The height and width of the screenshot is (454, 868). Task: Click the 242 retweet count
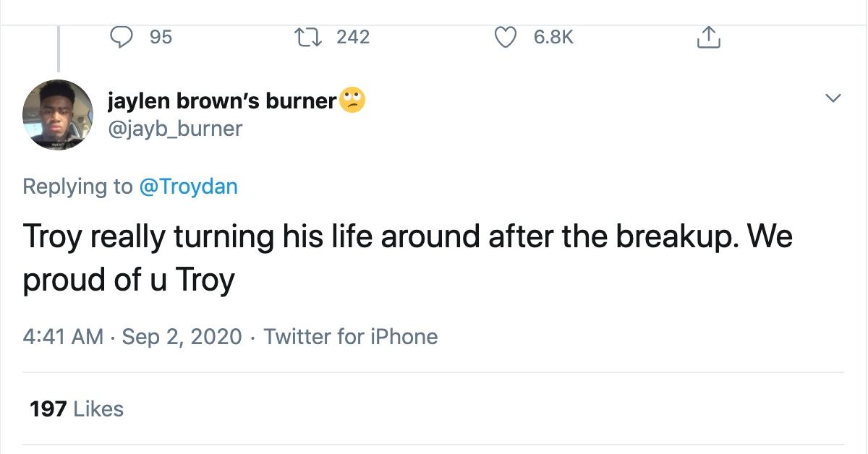(352, 37)
